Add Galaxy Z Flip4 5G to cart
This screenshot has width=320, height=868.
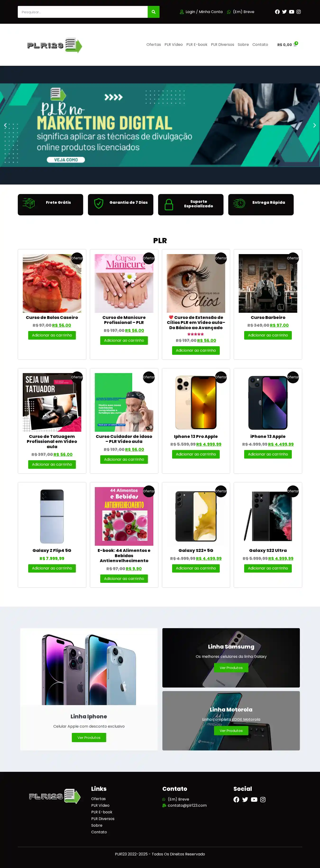52,568
